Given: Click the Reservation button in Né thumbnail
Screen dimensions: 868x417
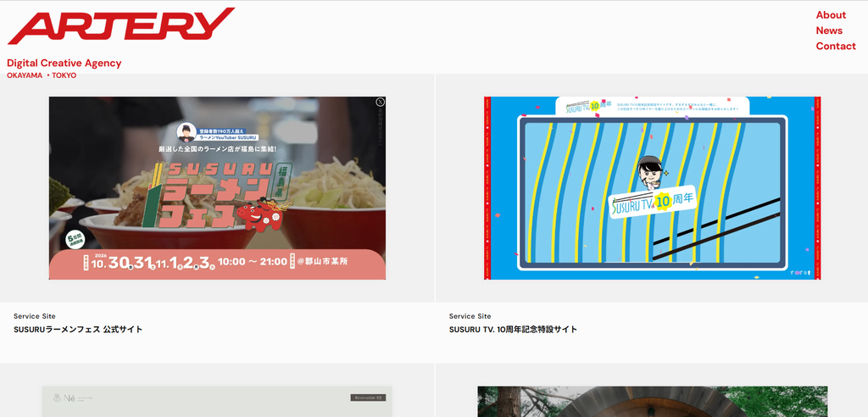Looking at the screenshot, I should tap(368, 398).
